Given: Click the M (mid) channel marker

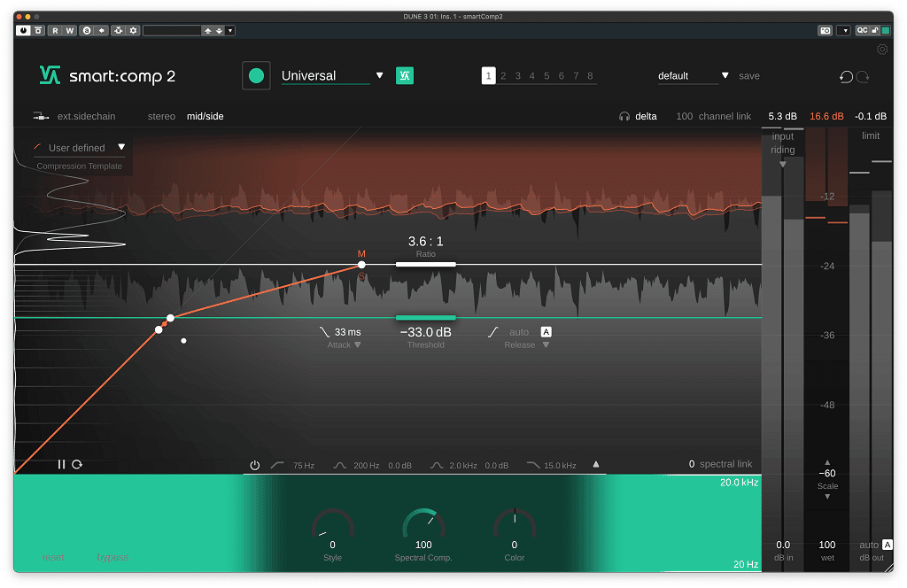Looking at the screenshot, I should coord(361,254).
